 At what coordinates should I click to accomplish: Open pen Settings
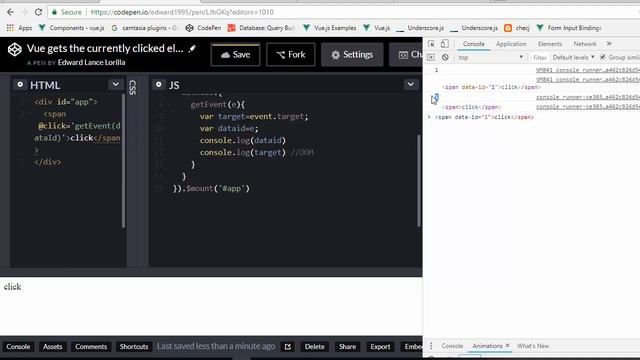tap(352, 55)
